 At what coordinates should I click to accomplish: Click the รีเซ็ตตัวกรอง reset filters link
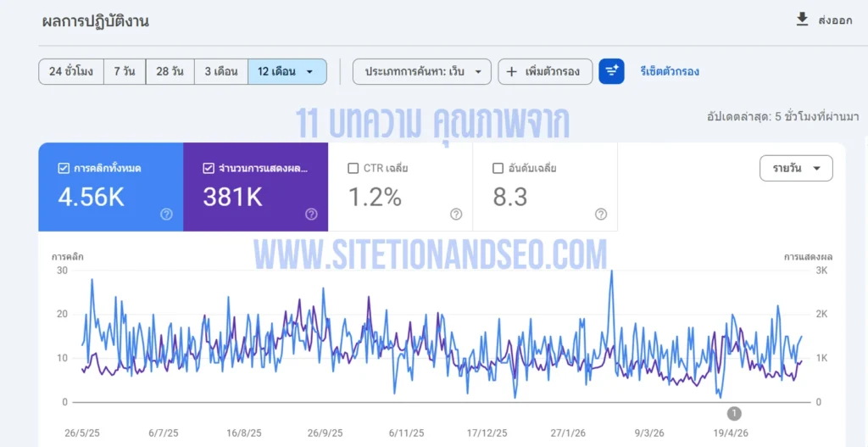pos(670,71)
